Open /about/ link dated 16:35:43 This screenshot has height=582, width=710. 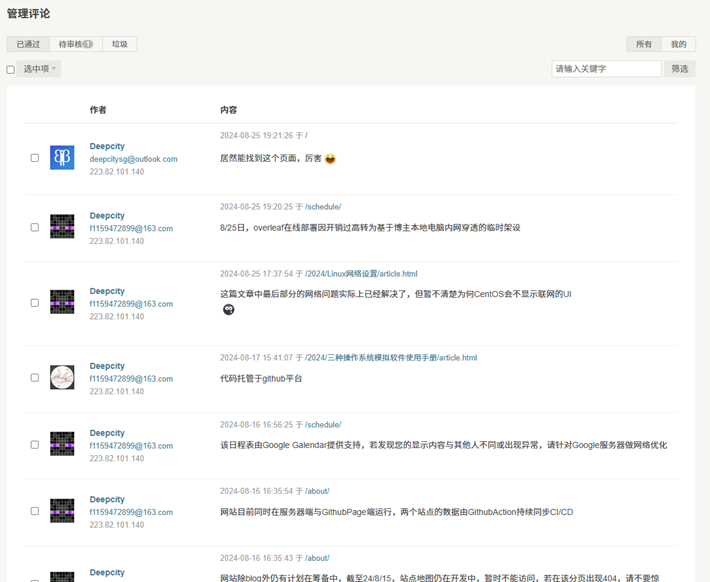click(x=317, y=558)
